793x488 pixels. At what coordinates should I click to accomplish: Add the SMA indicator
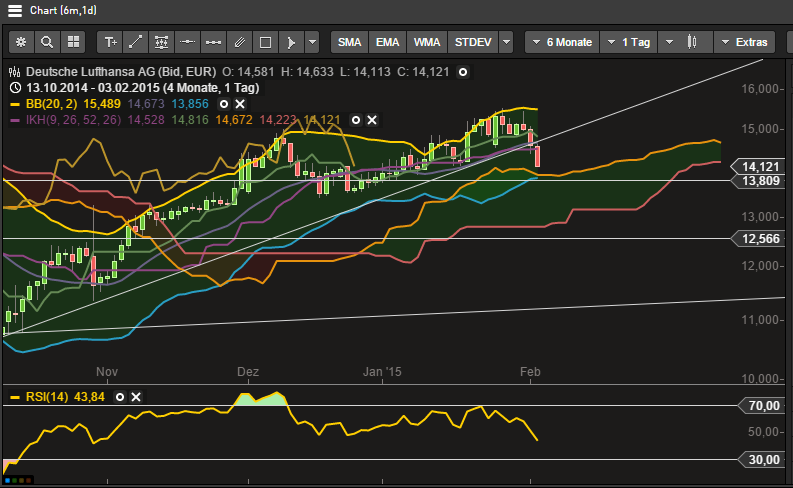pyautogui.click(x=349, y=42)
